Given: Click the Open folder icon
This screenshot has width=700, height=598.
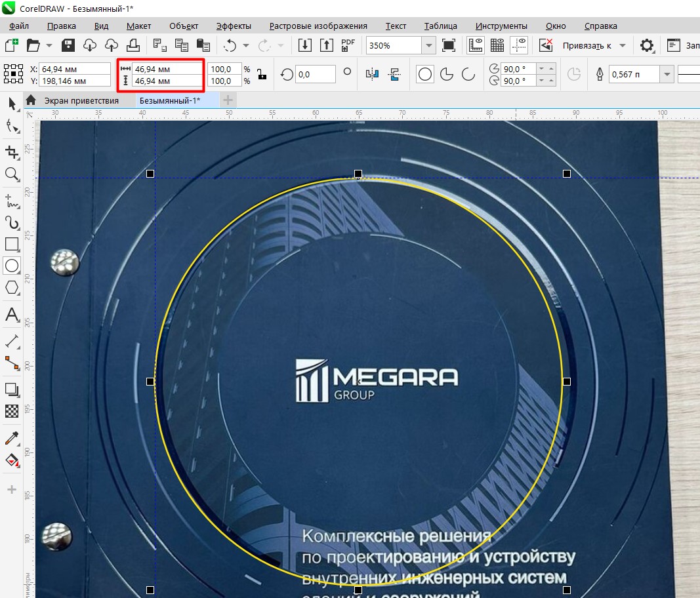Looking at the screenshot, I should (33, 45).
